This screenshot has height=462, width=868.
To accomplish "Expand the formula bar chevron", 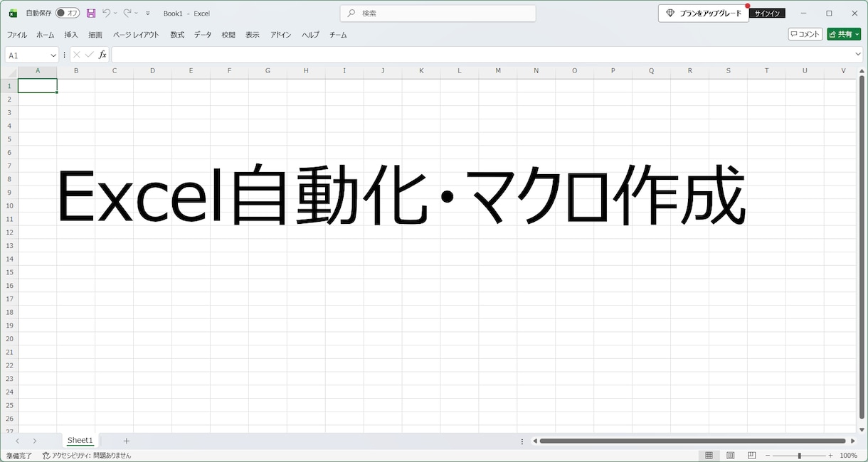I will click(x=858, y=55).
